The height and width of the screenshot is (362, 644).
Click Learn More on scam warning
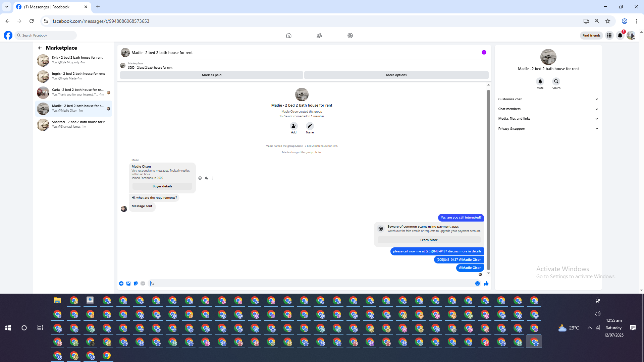(x=429, y=240)
